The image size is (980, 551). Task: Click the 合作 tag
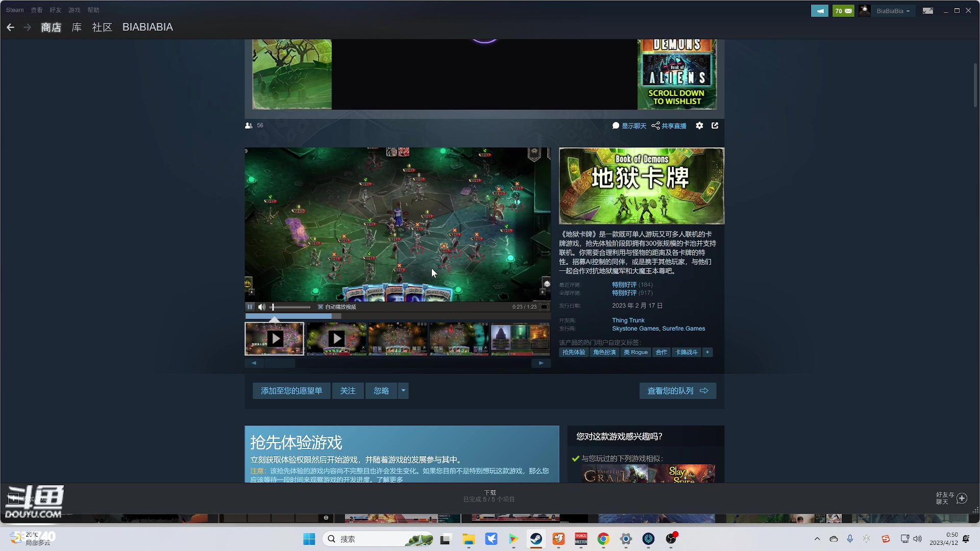point(661,353)
